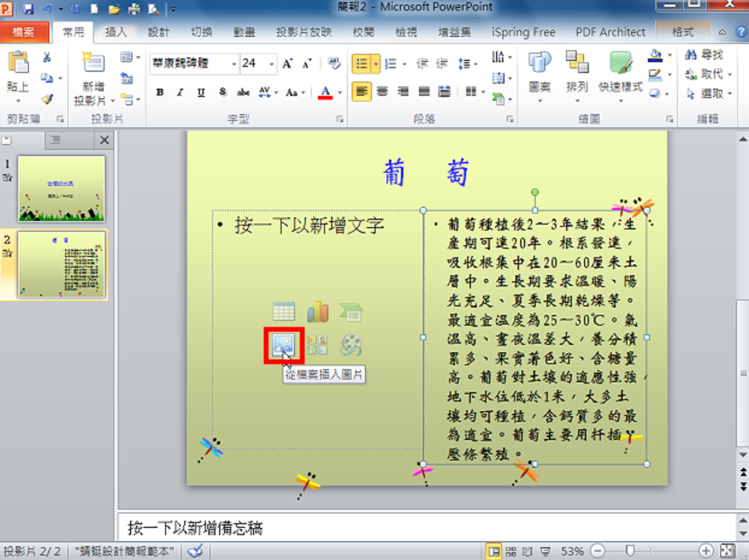Toggle text Shadow formatting
Viewport: 749px width, 560px height.
(222, 92)
